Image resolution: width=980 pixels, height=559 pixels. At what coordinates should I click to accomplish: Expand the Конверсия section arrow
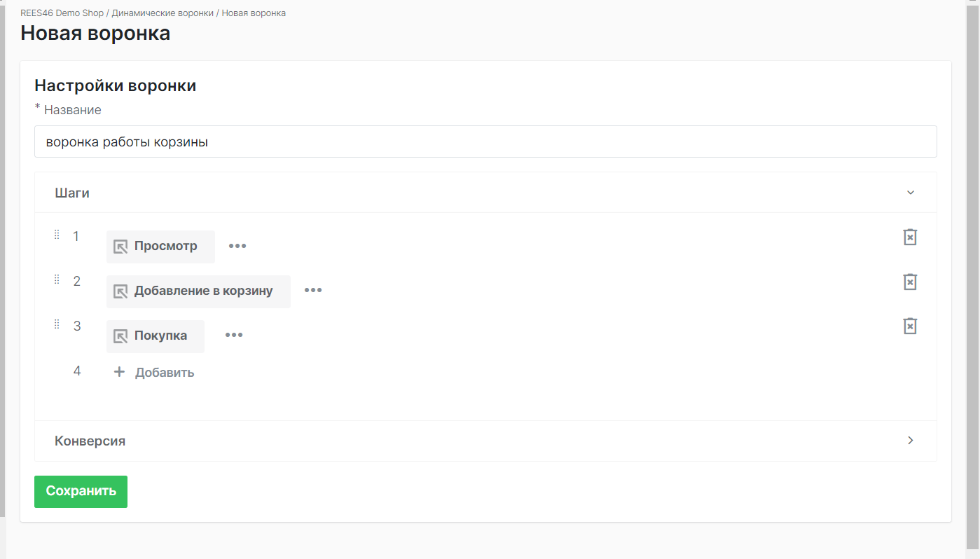click(910, 441)
